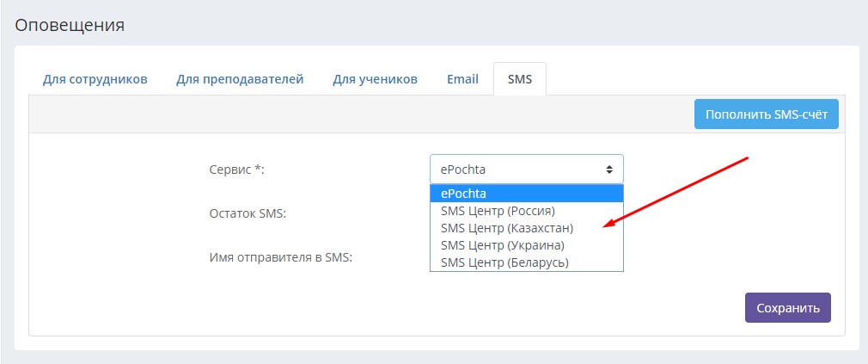The width and height of the screenshot is (868, 364).
Task: Click the Остаток SMS label
Action: coord(248,213)
